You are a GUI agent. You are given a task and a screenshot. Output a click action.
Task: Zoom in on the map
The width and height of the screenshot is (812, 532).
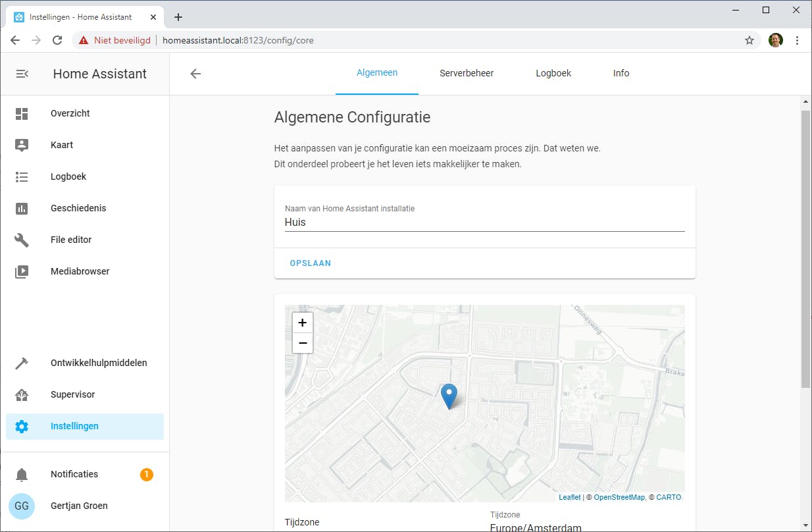[x=303, y=323]
